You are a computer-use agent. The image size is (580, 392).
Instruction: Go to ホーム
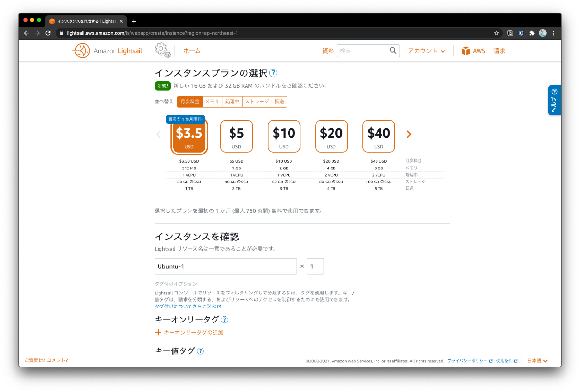(x=191, y=51)
